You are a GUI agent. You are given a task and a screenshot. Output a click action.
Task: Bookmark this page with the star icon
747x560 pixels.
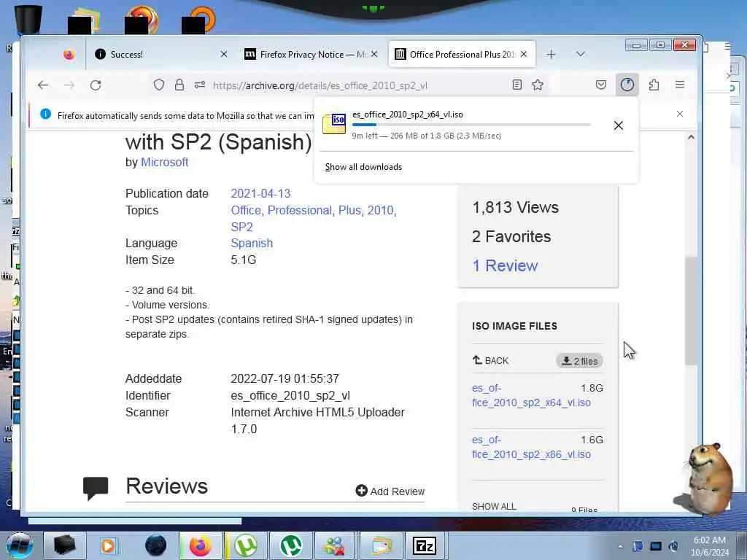point(538,85)
